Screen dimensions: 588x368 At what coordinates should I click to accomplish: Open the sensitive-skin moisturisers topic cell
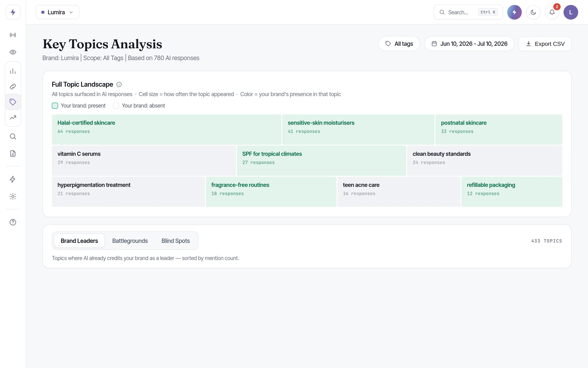(358, 130)
